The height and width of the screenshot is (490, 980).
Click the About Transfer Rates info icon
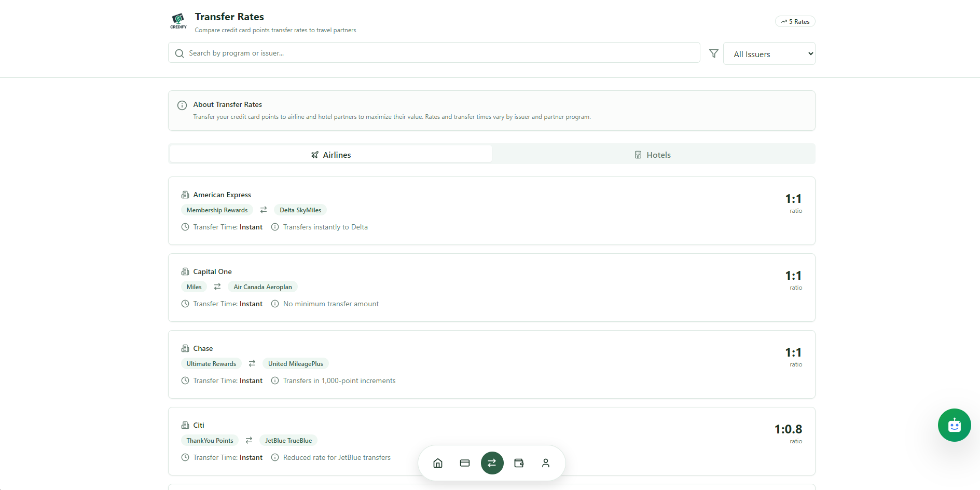point(182,105)
